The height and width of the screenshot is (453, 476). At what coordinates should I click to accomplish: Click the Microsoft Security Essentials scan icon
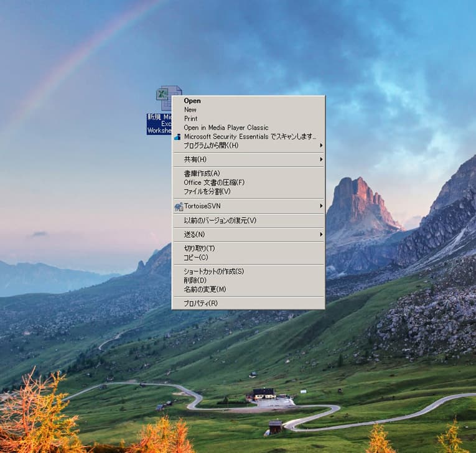[178, 137]
